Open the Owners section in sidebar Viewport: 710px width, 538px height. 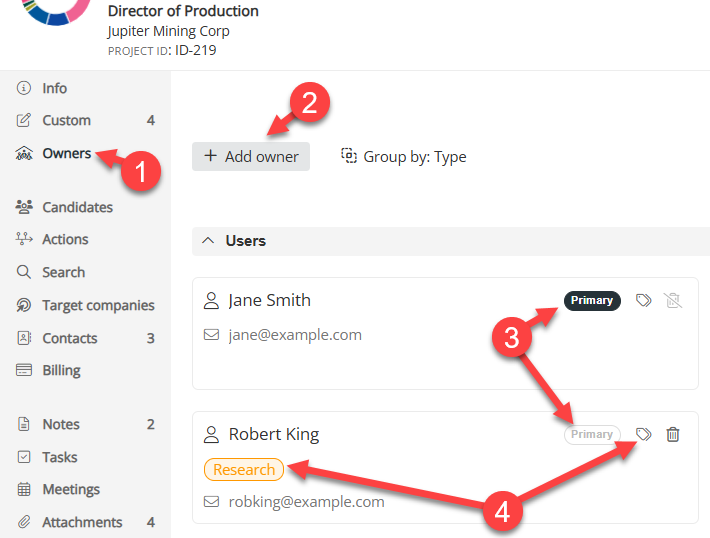pyautogui.click(x=66, y=153)
